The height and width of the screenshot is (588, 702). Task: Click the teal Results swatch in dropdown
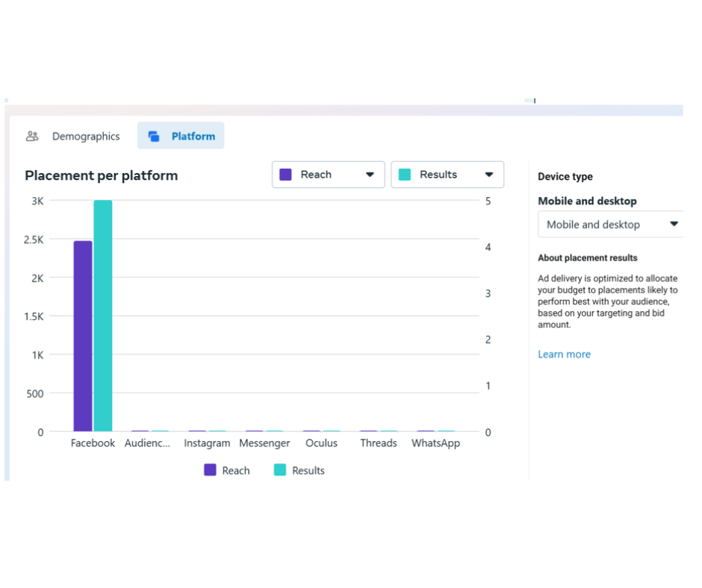(x=405, y=175)
